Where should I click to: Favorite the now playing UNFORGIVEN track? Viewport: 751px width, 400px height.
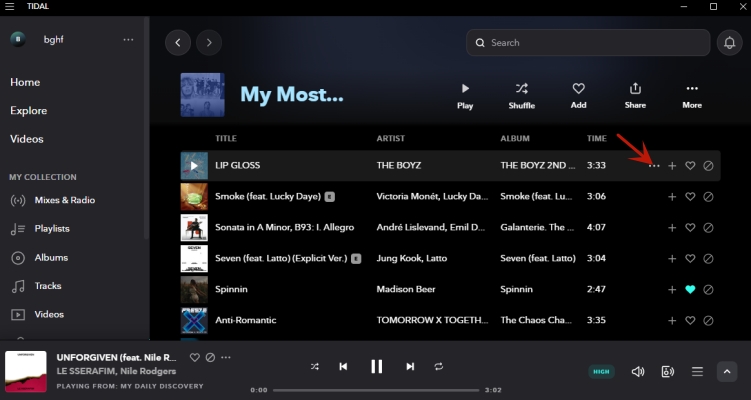click(x=194, y=357)
